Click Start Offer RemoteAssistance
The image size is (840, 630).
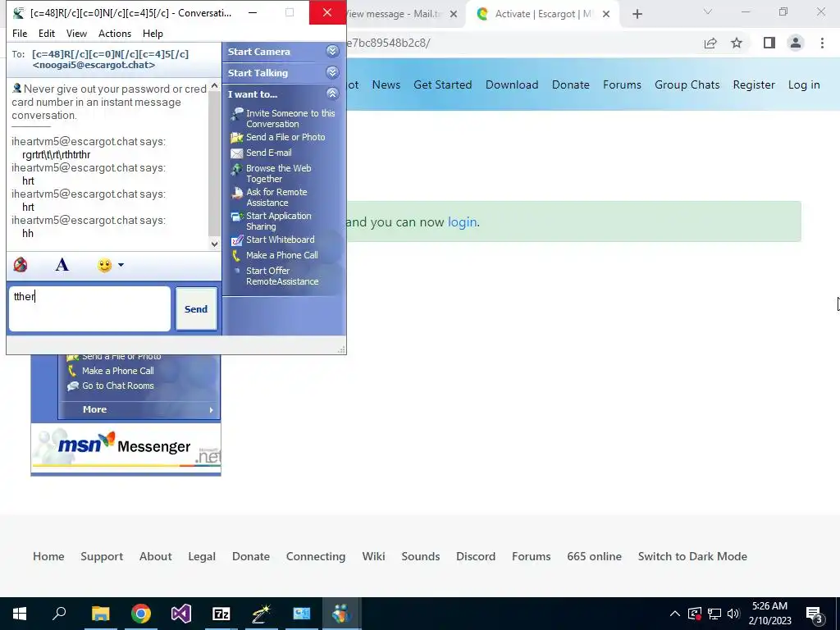click(282, 276)
